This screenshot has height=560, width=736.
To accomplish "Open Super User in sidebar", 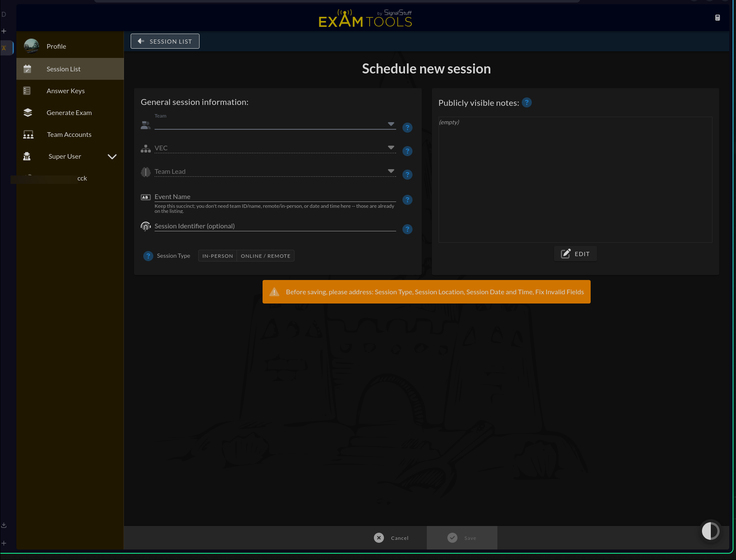I will pyautogui.click(x=70, y=156).
